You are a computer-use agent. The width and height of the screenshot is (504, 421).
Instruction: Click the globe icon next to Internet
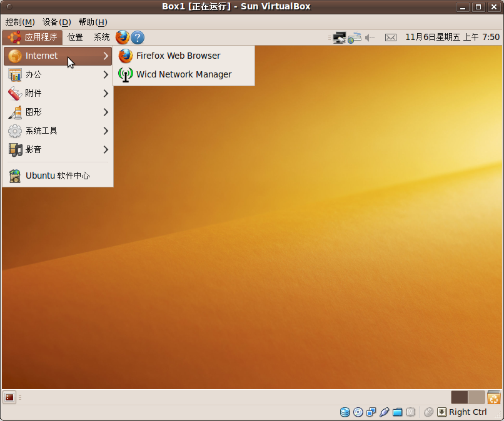[15, 56]
